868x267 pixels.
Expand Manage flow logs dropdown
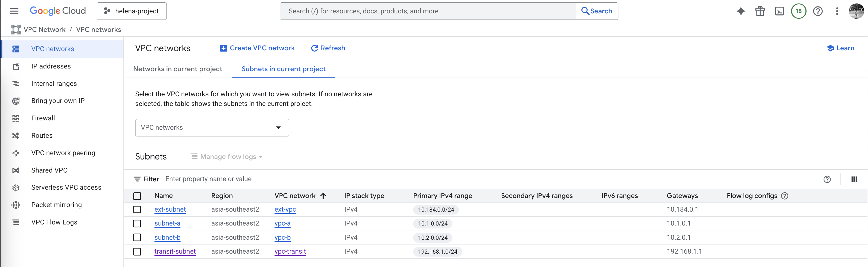pyautogui.click(x=226, y=157)
